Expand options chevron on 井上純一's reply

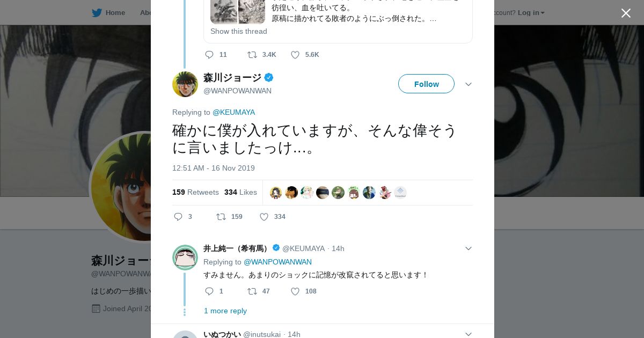coord(468,248)
